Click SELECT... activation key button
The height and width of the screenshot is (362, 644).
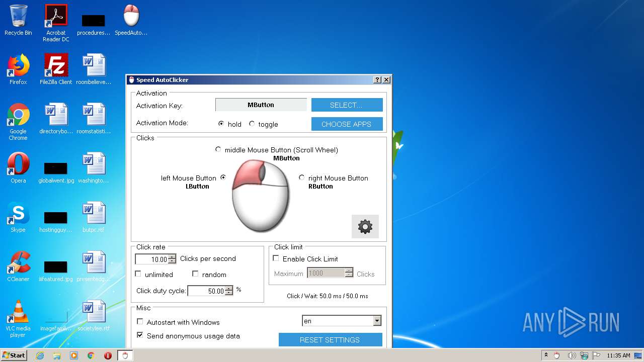tap(347, 105)
